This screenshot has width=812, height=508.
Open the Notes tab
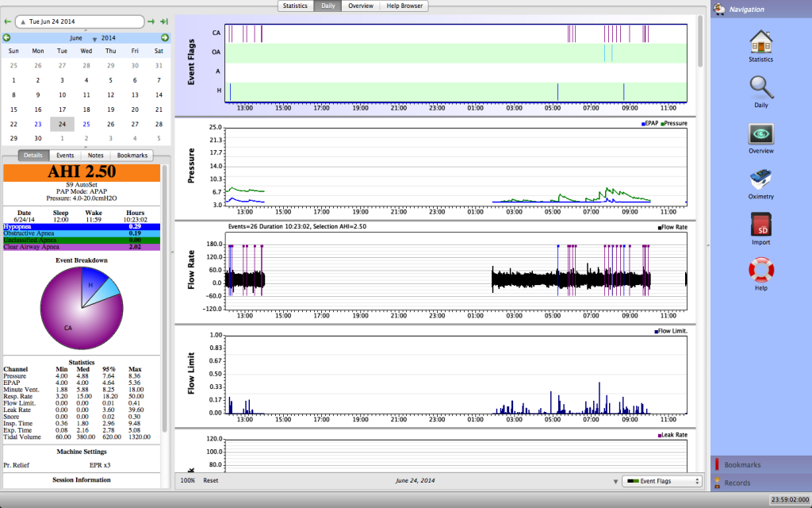pyautogui.click(x=96, y=156)
